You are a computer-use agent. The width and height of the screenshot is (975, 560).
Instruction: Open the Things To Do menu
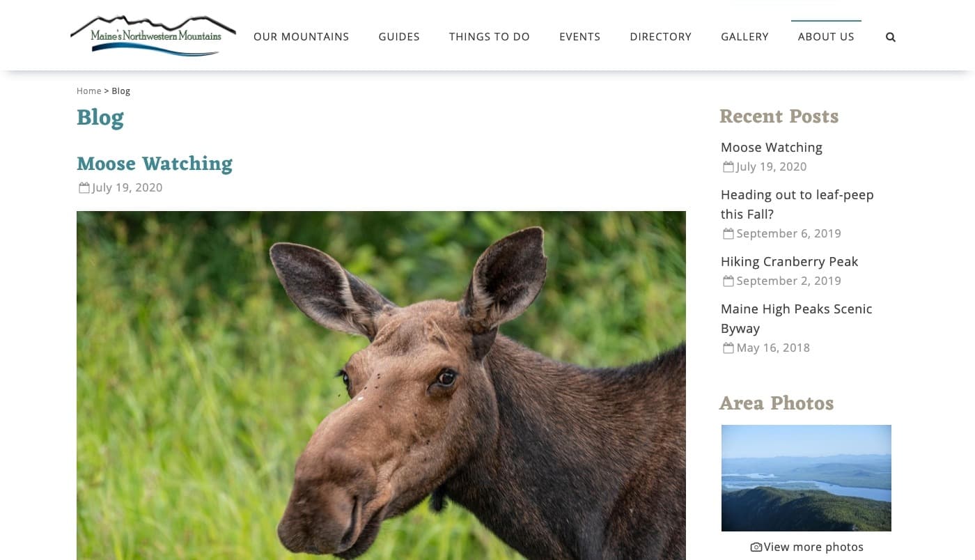coord(490,37)
